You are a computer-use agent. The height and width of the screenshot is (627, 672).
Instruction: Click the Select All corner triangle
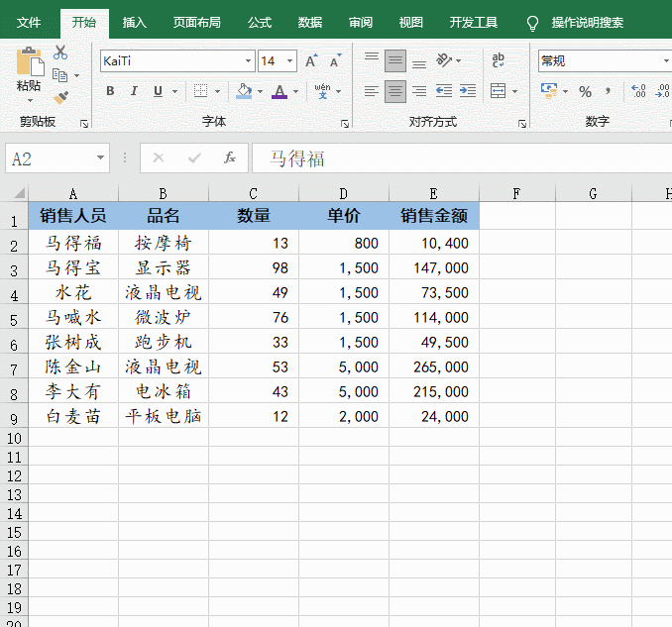(19, 193)
